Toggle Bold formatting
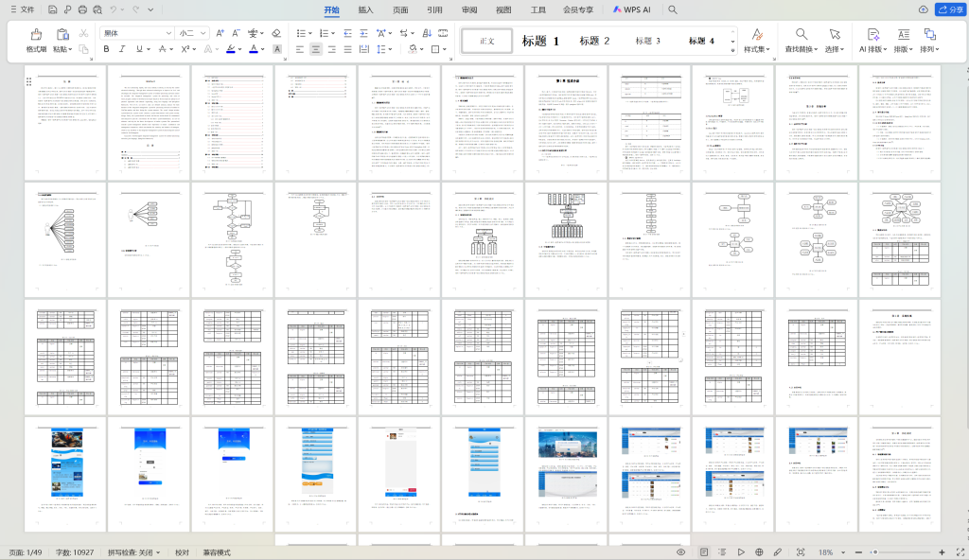 pyautogui.click(x=106, y=49)
